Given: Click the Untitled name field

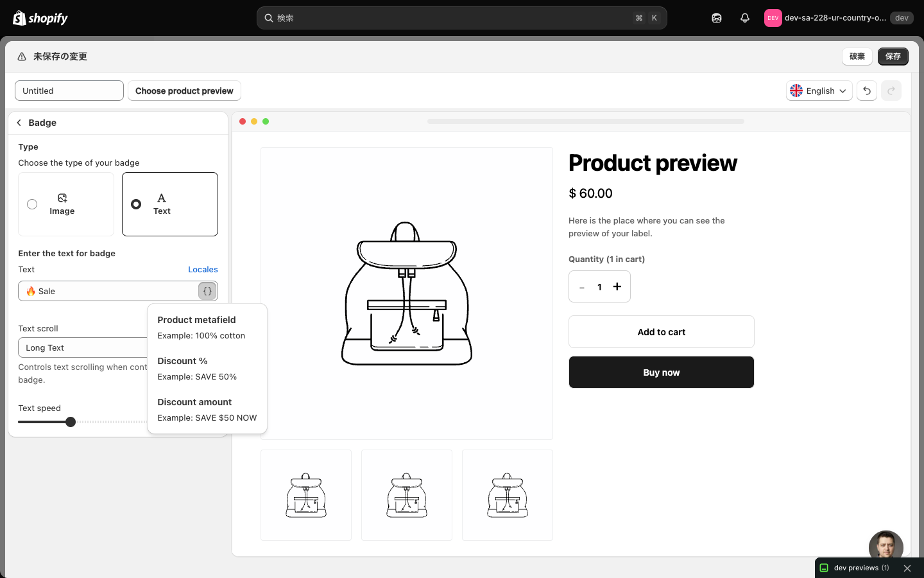Looking at the screenshot, I should [69, 91].
